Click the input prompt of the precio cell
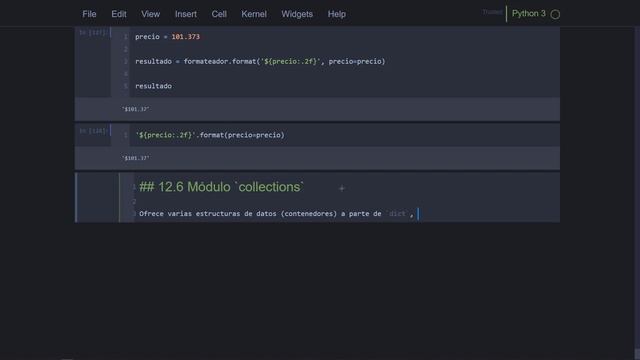Image resolution: width=640 pixels, height=360 pixels. [93, 32]
